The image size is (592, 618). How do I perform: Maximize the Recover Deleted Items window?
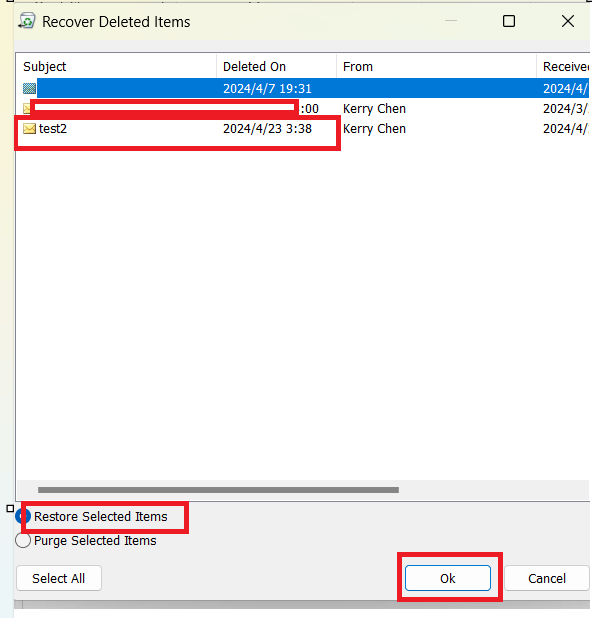click(x=509, y=21)
